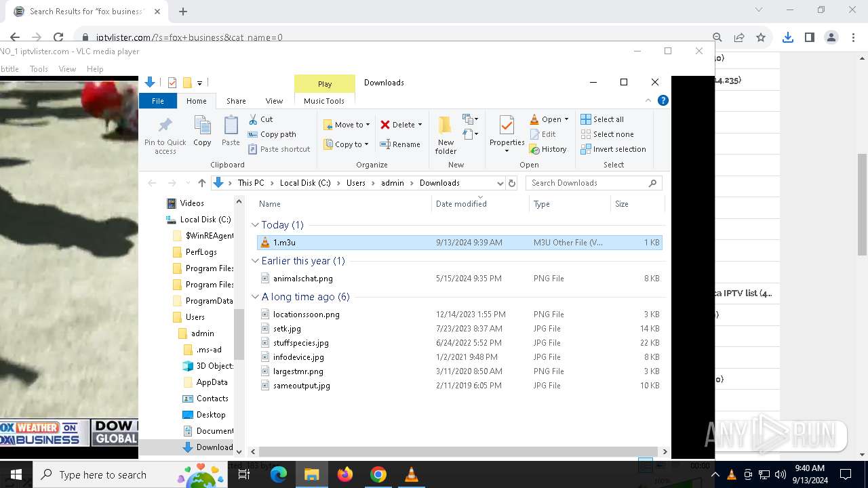
Task: Click the Copy icon in Clipboard group
Action: (x=202, y=131)
